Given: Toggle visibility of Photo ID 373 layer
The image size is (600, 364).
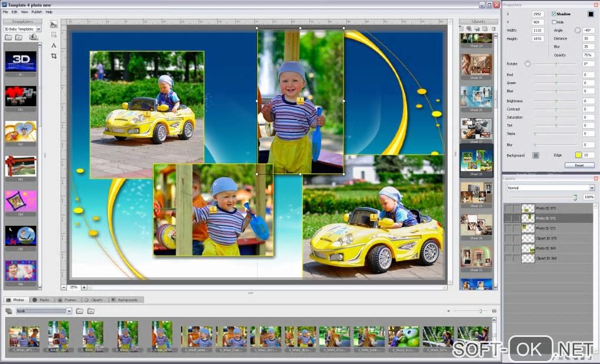Looking at the screenshot, I should pos(508,208).
